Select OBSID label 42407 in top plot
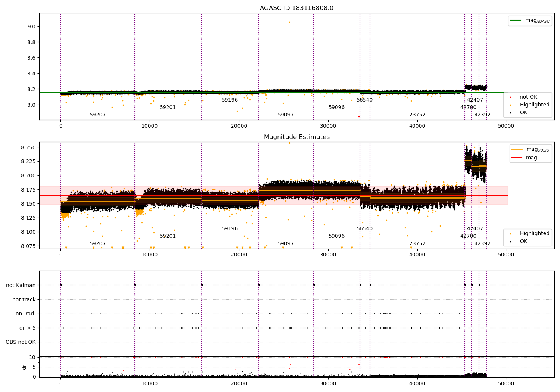Image resolution: width=560 pixels, height=392 pixels. 475,100
